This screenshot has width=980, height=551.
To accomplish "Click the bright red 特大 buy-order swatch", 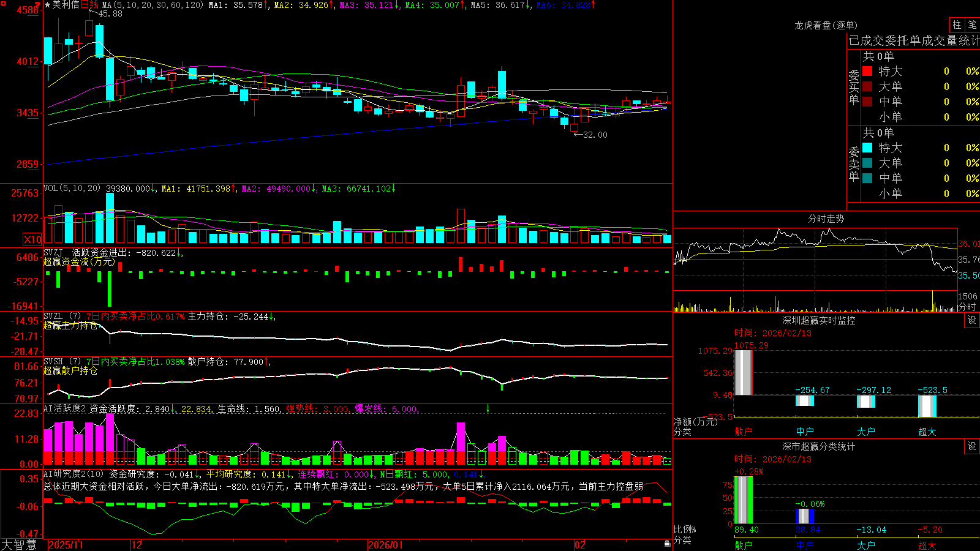I will 867,71.
